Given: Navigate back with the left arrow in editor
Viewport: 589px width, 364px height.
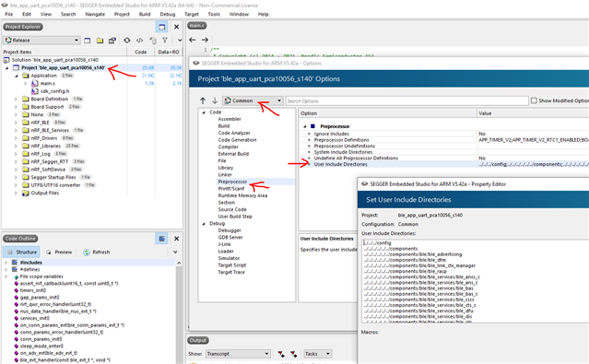Looking at the screenshot, I should coord(193,40).
